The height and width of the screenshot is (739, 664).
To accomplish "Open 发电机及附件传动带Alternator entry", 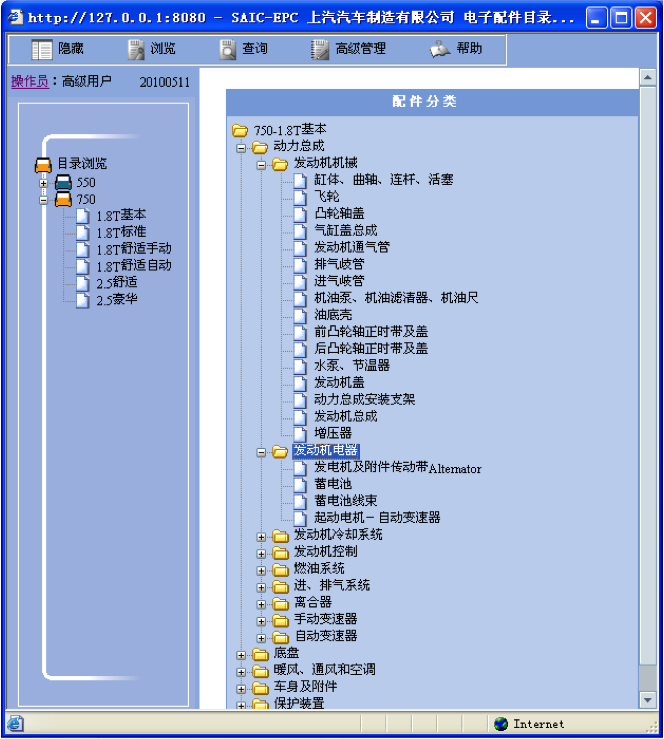I will click(398, 468).
